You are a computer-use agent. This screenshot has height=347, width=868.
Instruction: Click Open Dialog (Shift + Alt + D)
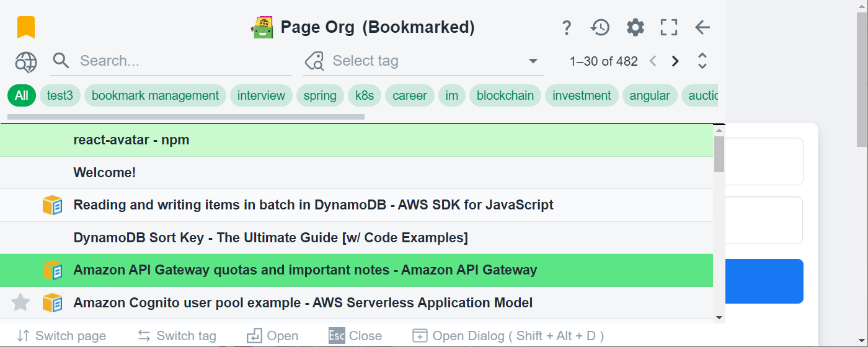[508, 336]
